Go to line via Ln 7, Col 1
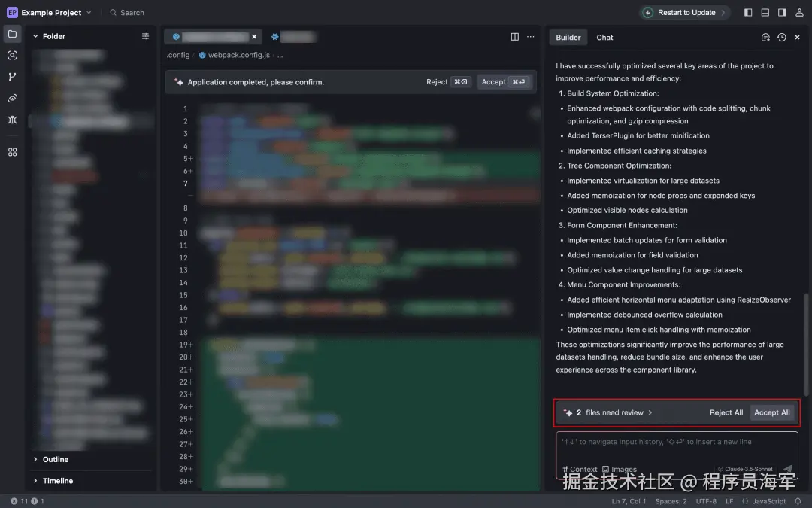812x508 pixels. point(629,501)
